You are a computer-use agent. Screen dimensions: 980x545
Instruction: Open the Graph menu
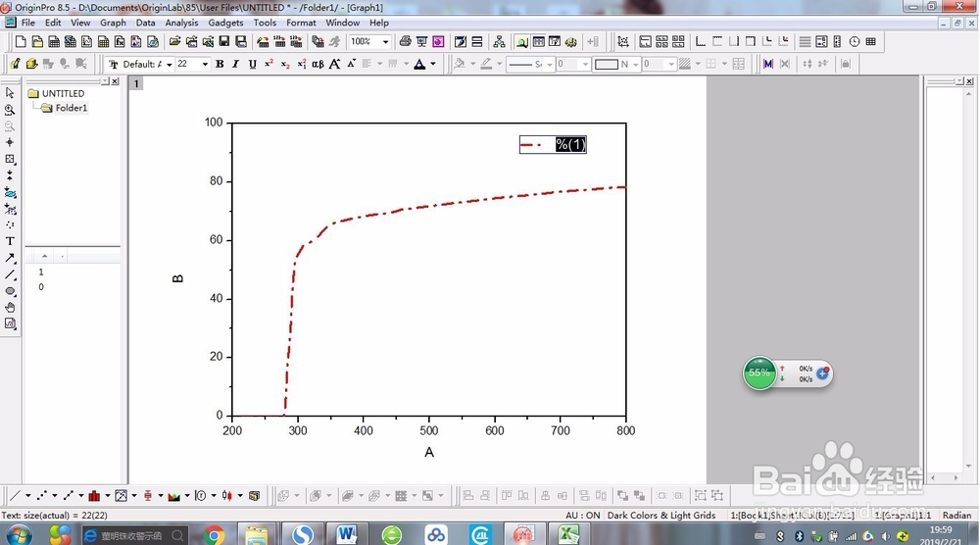113,23
